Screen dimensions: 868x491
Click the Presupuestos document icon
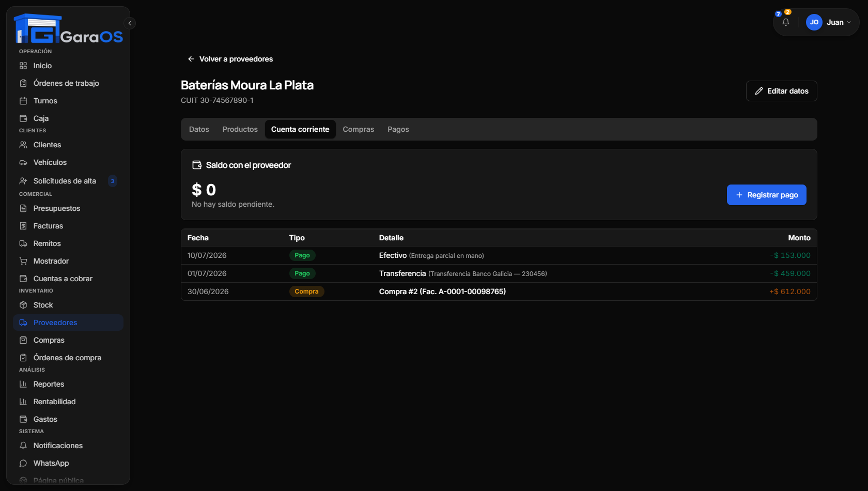[23, 208]
